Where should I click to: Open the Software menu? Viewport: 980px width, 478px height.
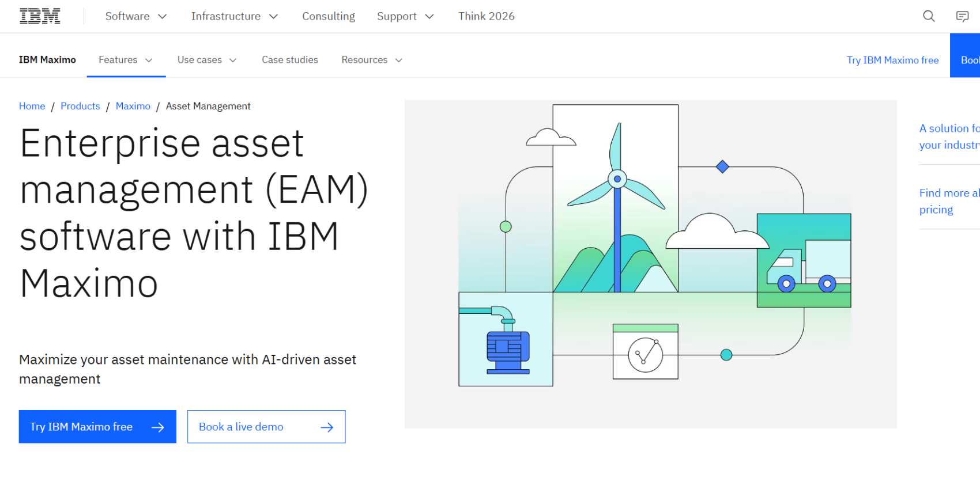click(x=136, y=16)
